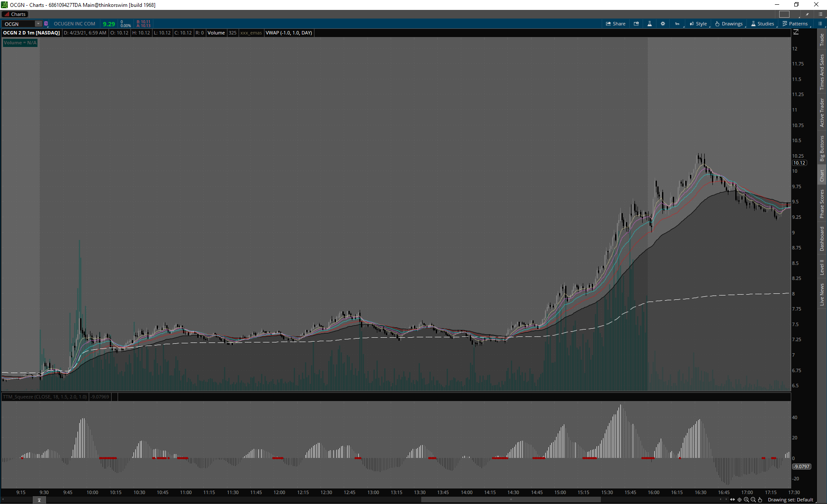Viewport: 827px width, 504px height.
Task: Open the Style menu
Action: coord(698,24)
